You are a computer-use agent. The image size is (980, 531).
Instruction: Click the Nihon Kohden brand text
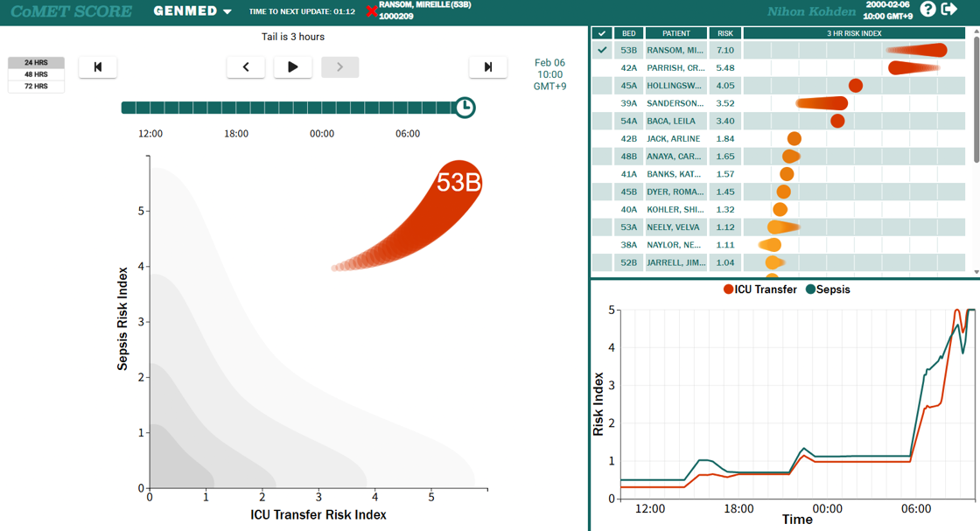tap(811, 11)
